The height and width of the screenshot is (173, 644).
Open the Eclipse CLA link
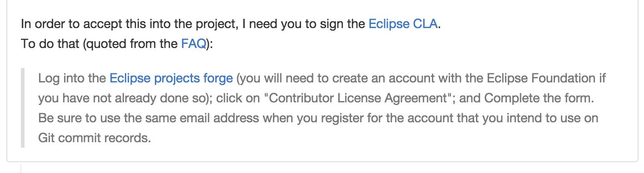(x=403, y=24)
